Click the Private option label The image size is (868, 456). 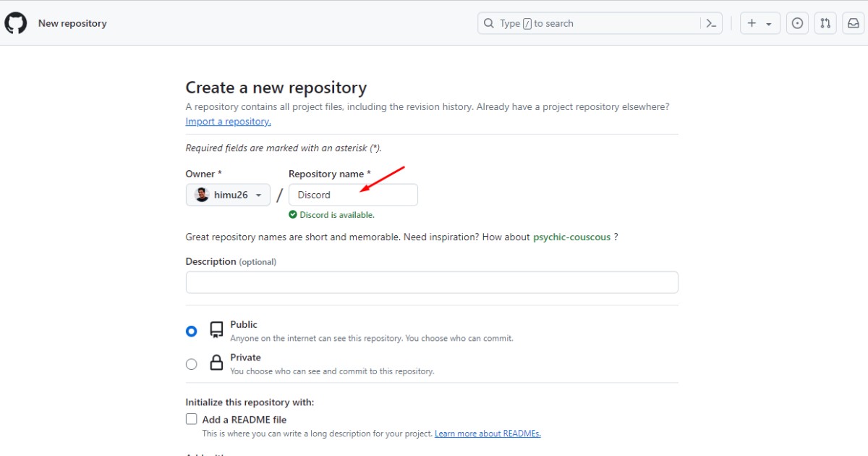(246, 358)
